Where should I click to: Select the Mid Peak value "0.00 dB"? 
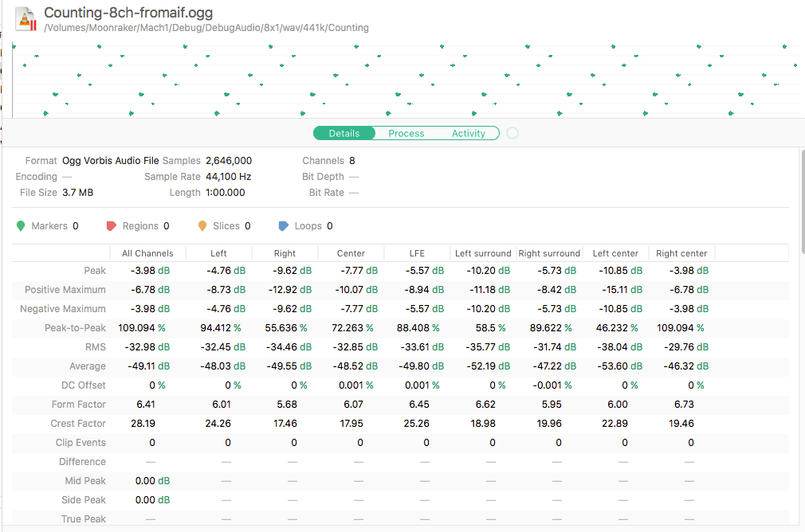[x=152, y=481]
